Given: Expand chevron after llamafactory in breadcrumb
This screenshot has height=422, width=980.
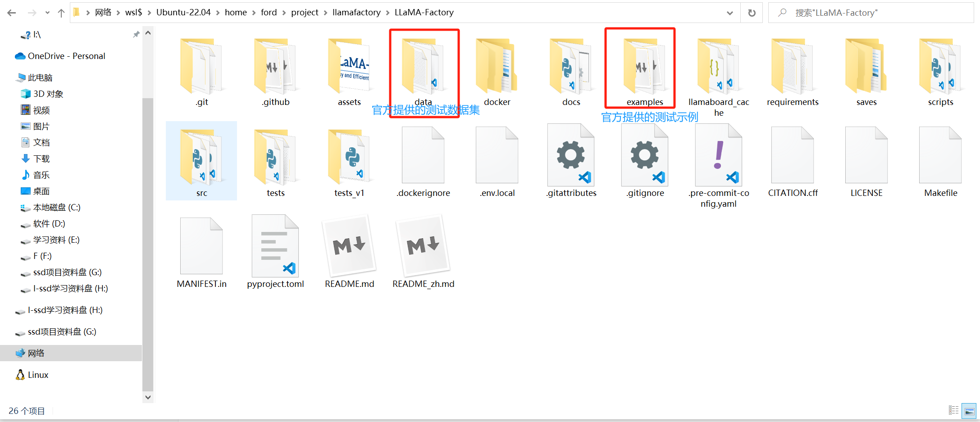Looking at the screenshot, I should (x=387, y=13).
